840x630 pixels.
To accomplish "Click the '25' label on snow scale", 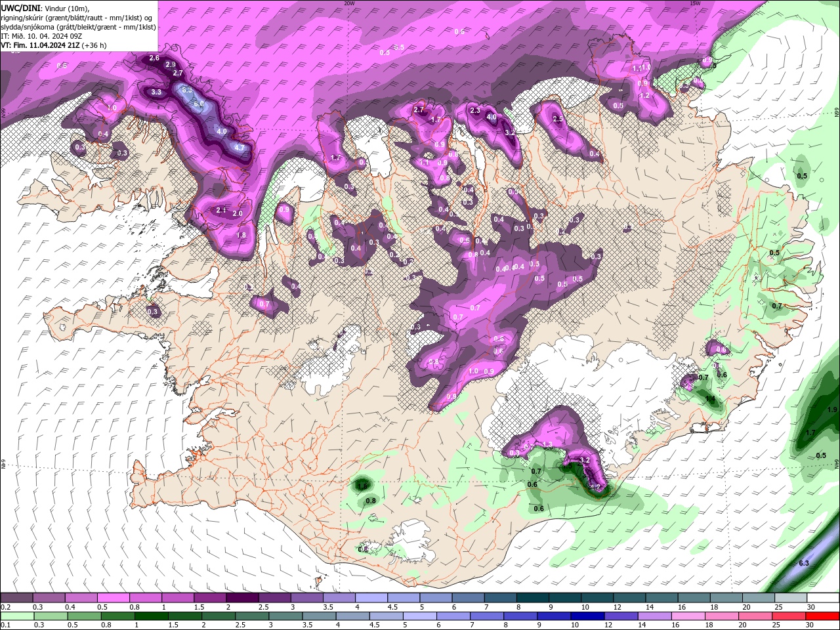I will pyautogui.click(x=778, y=607).
